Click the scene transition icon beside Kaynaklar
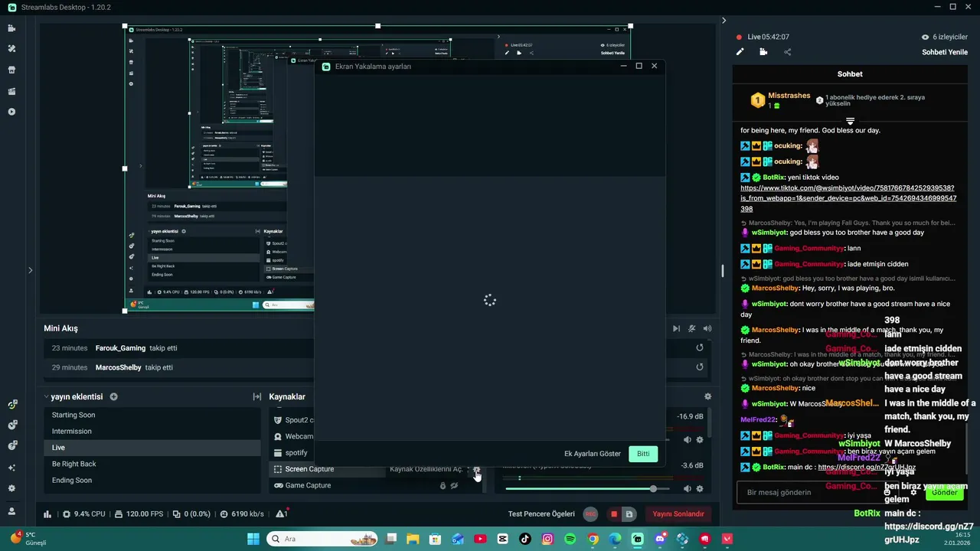The width and height of the screenshot is (980, 551). pyautogui.click(x=257, y=396)
